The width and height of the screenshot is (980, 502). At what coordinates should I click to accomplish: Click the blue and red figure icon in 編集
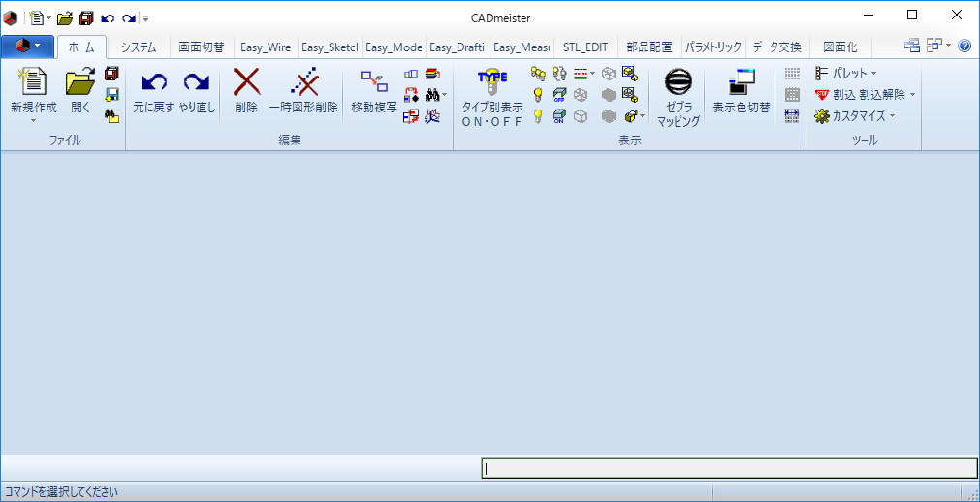click(432, 115)
